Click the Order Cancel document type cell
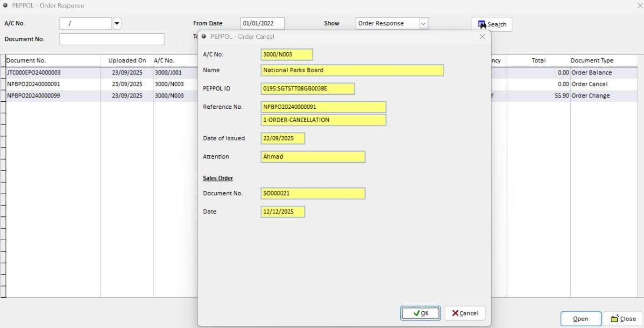 tap(603, 84)
